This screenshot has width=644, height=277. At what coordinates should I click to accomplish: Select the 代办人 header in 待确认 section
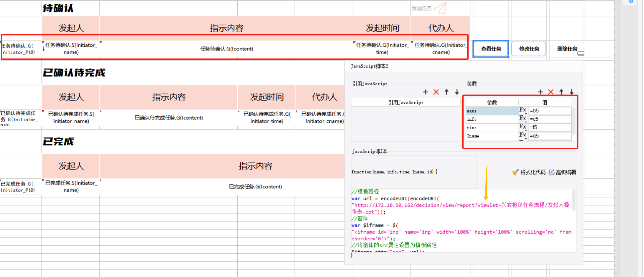[x=440, y=28]
